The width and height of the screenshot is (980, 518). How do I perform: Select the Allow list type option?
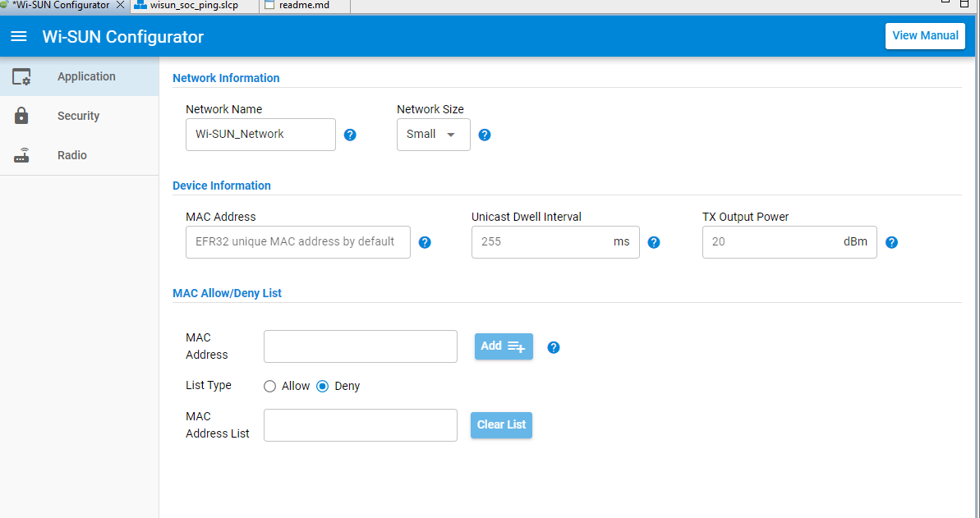coord(269,386)
